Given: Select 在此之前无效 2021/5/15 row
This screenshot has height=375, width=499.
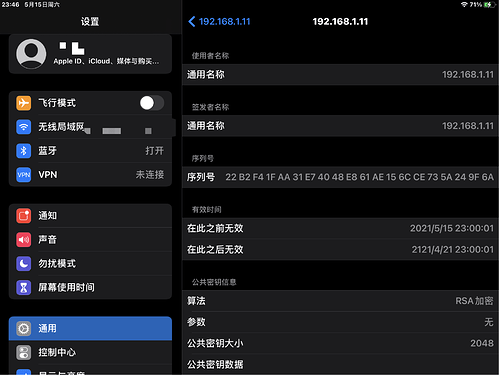Looking at the screenshot, I should (340, 228).
